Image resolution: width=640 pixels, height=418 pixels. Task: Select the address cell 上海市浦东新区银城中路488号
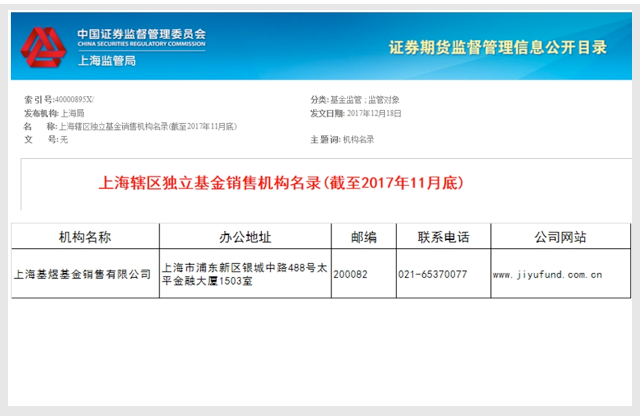(245, 273)
